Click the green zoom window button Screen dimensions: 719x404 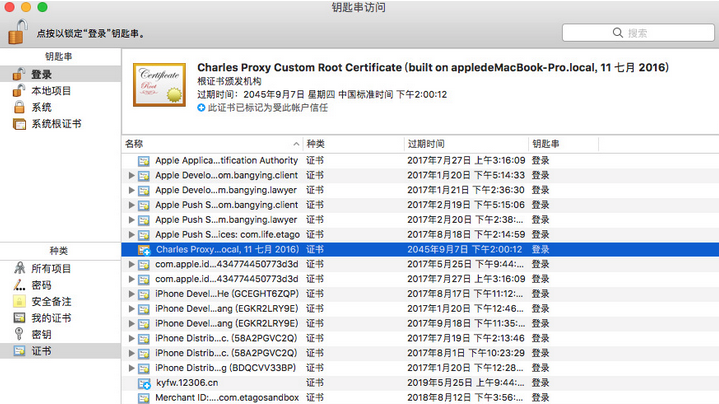(x=42, y=7)
